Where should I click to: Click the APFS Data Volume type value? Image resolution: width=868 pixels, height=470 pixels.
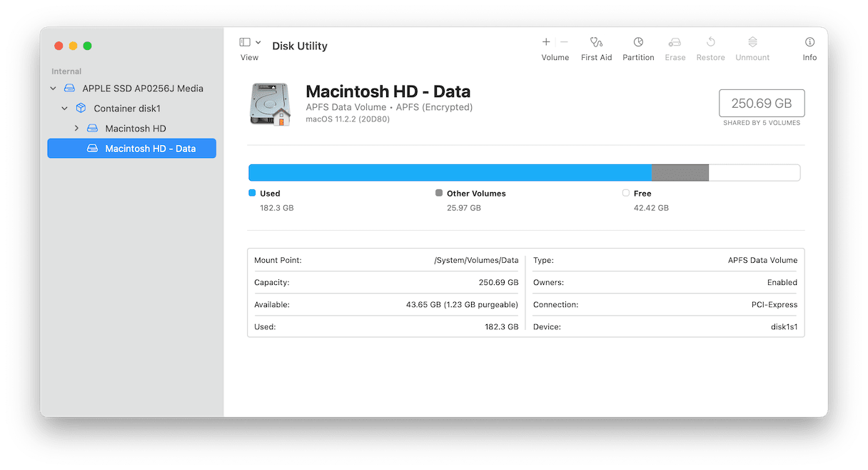tap(762, 261)
